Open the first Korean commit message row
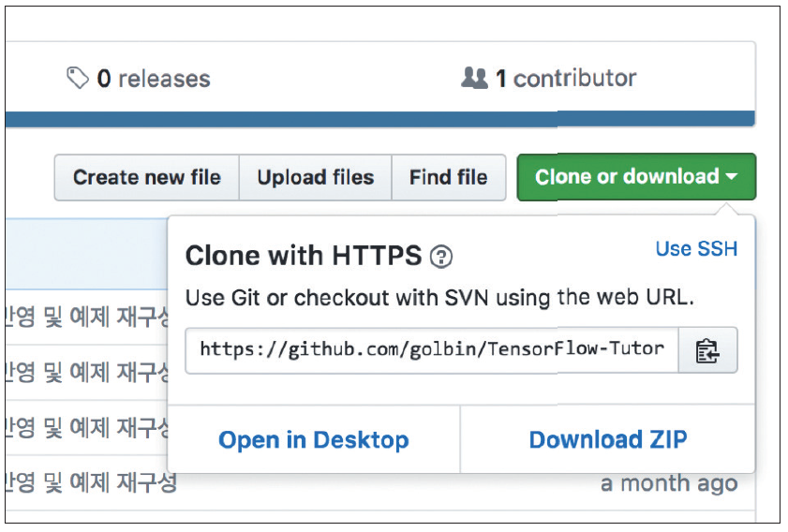 87,317
